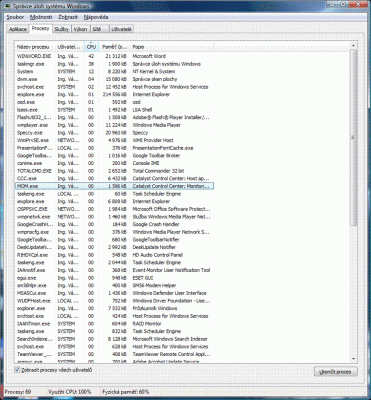Click the Task Manager title bar icon
The width and height of the screenshot is (371, 400).
[8, 5]
